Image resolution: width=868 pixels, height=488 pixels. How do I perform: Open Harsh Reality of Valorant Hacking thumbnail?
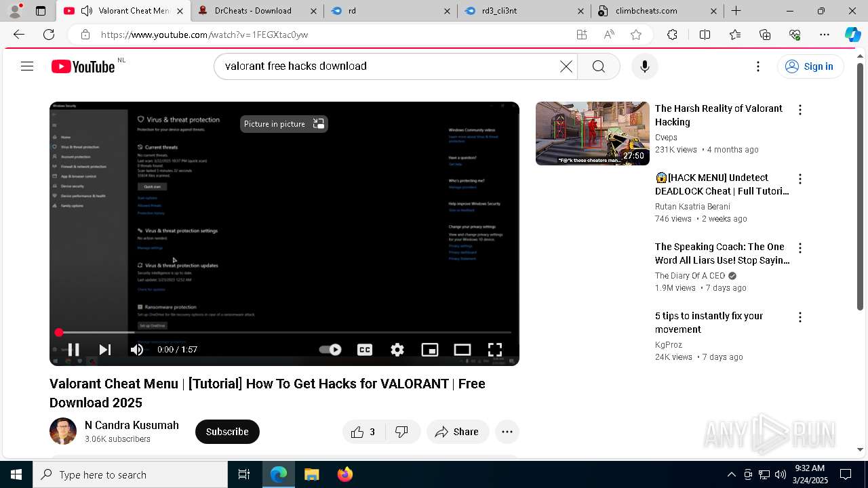click(593, 134)
